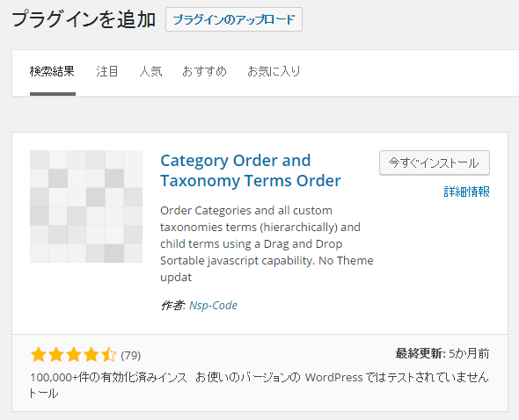Click the (79) rating count
Viewport: 519px width, 420px height.
131,356
